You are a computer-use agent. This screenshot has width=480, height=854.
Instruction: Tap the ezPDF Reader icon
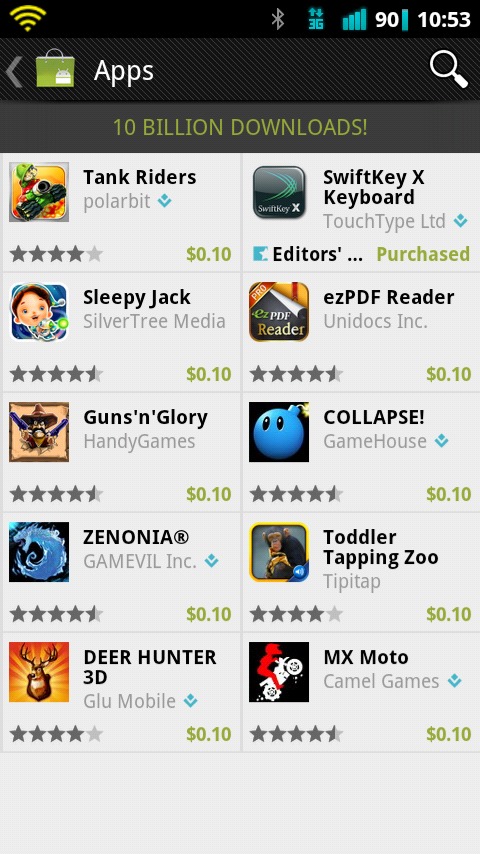click(x=279, y=312)
